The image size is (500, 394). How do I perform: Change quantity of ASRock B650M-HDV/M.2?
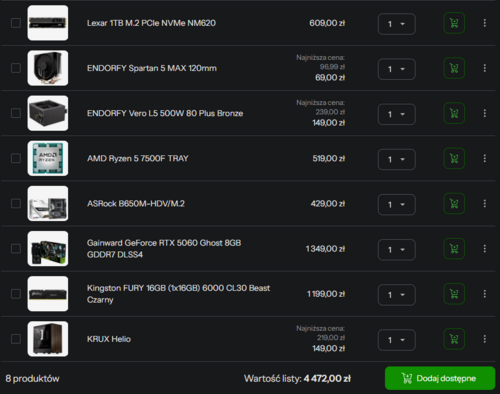pos(397,204)
